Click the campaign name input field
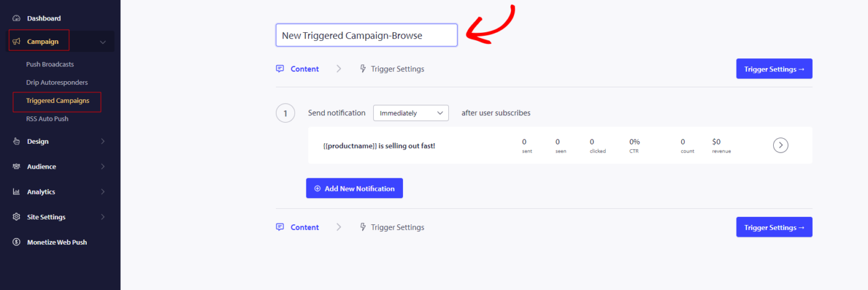 click(x=366, y=35)
